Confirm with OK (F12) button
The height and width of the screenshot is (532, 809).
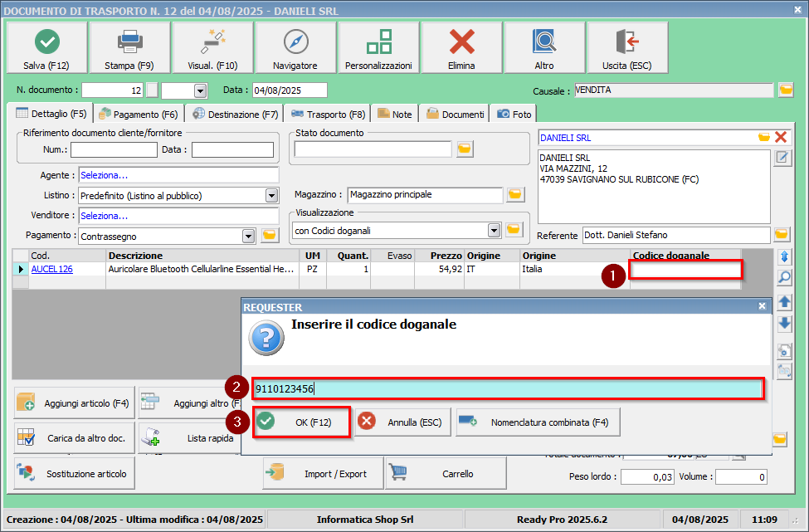click(302, 422)
